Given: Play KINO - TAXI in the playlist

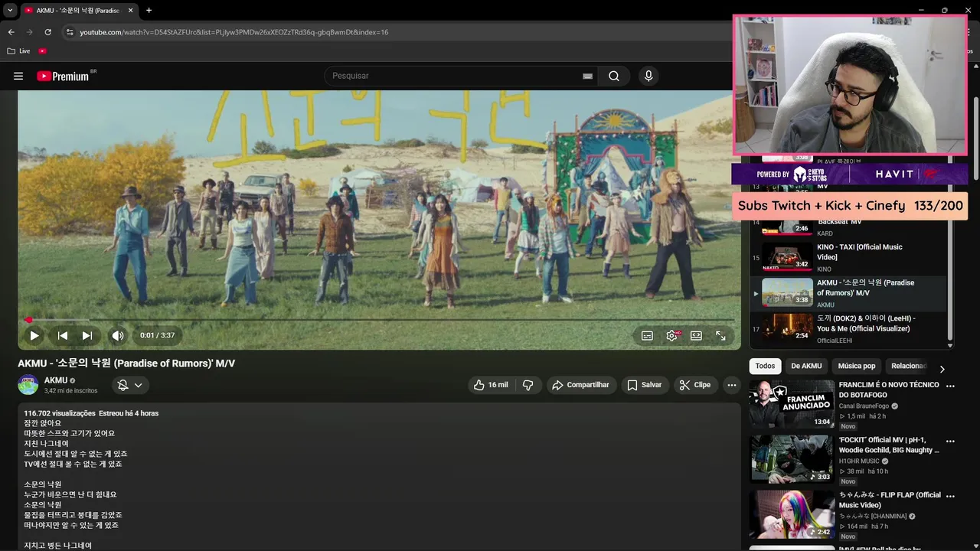Looking at the screenshot, I should click(848, 258).
